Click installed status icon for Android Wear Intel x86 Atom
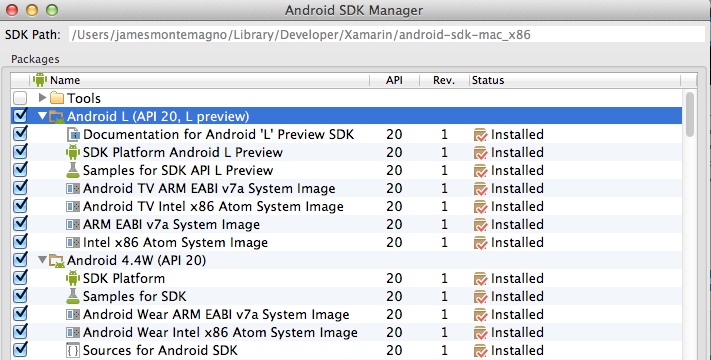This screenshot has width=711, height=360. tap(480, 333)
